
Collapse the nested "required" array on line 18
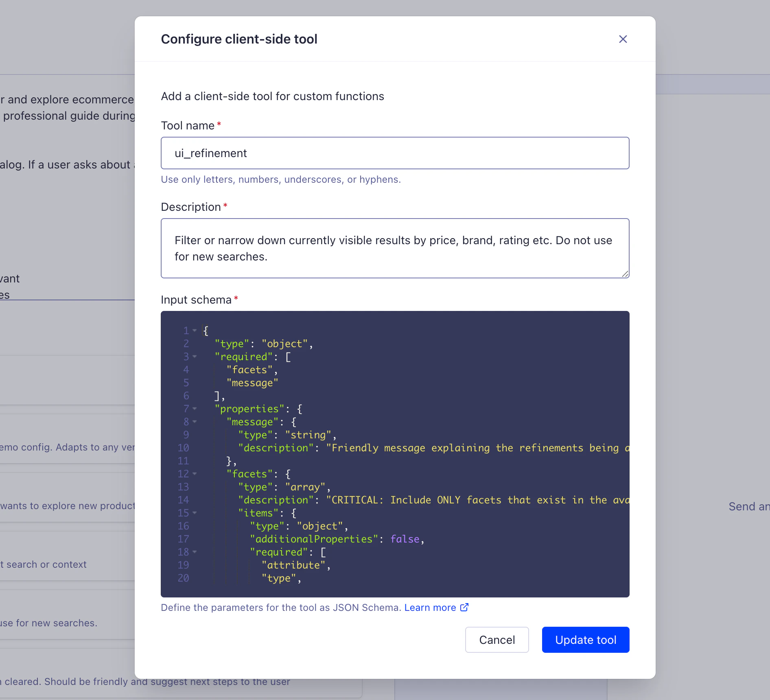click(195, 552)
